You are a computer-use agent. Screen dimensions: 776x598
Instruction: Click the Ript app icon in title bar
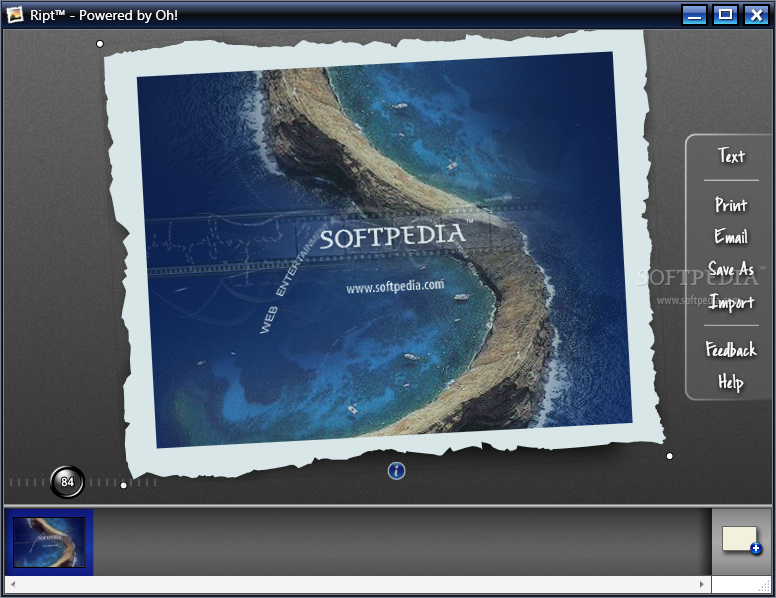[15, 14]
